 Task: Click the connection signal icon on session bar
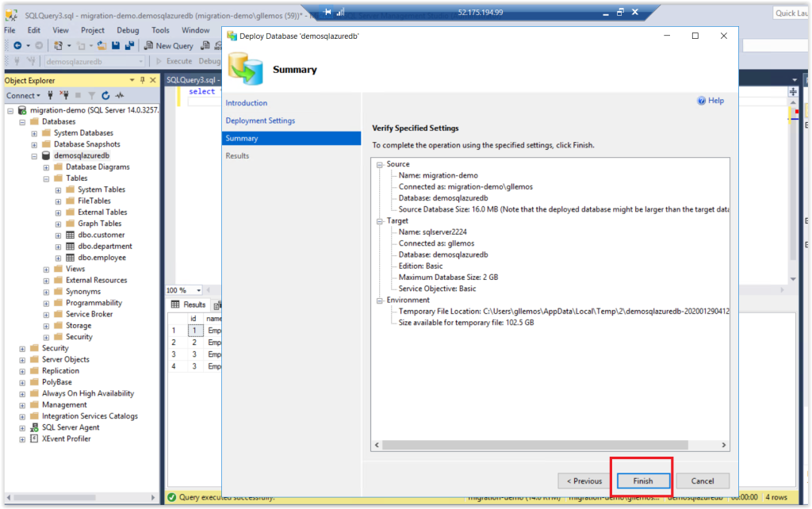pyautogui.click(x=340, y=12)
